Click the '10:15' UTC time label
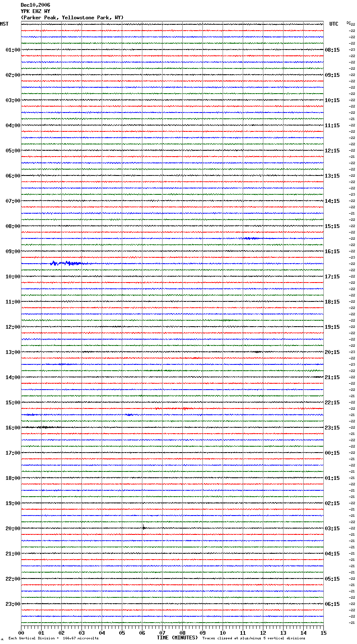Screen dimensions: 357x644 (332, 100)
